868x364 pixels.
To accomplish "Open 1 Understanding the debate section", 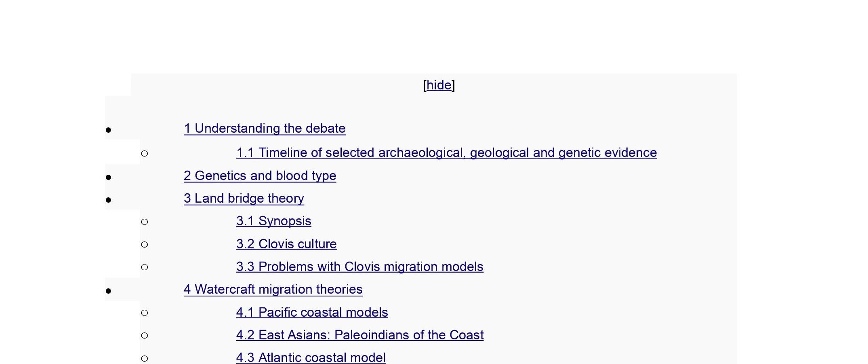I will (265, 129).
